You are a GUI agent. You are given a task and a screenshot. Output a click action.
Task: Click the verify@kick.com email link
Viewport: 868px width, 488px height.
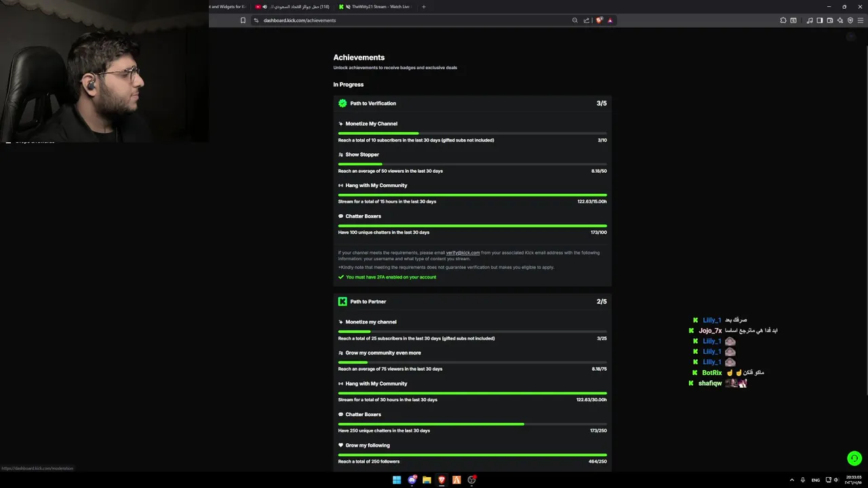pyautogui.click(x=462, y=253)
